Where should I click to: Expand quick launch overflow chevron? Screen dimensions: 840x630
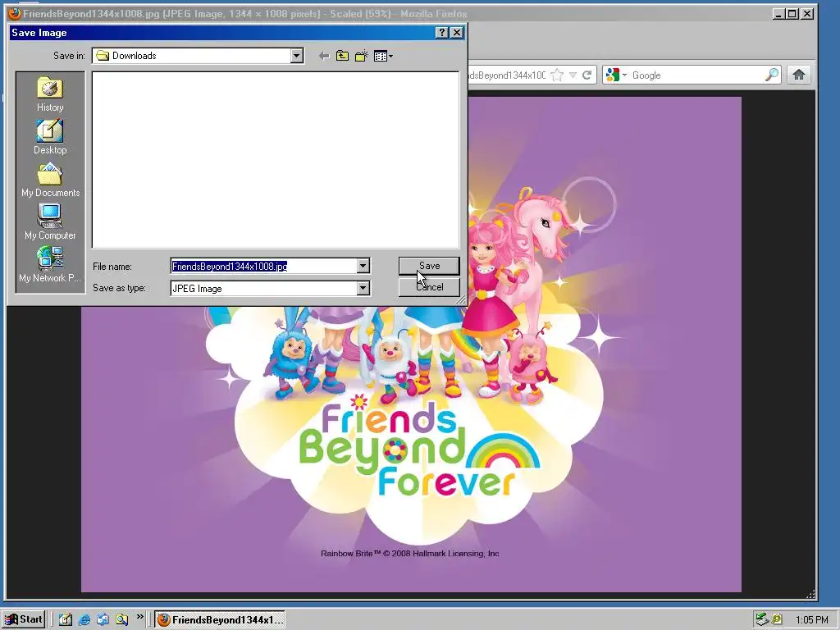click(139, 617)
